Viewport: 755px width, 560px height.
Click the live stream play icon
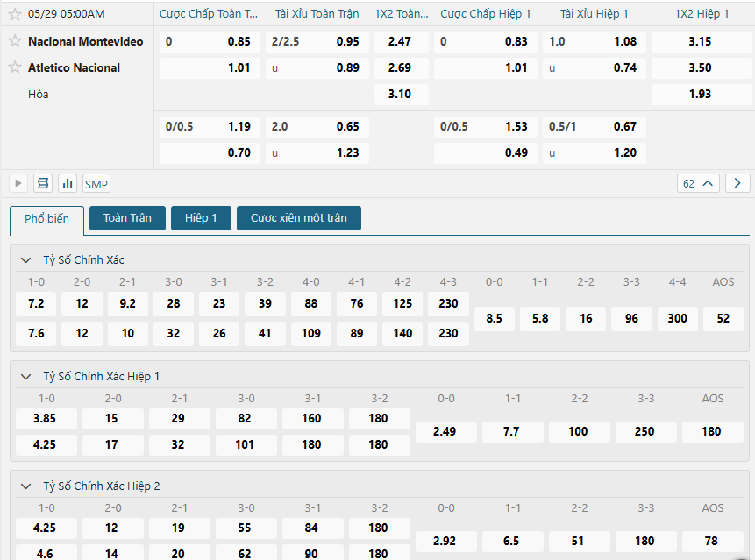pos(18,183)
